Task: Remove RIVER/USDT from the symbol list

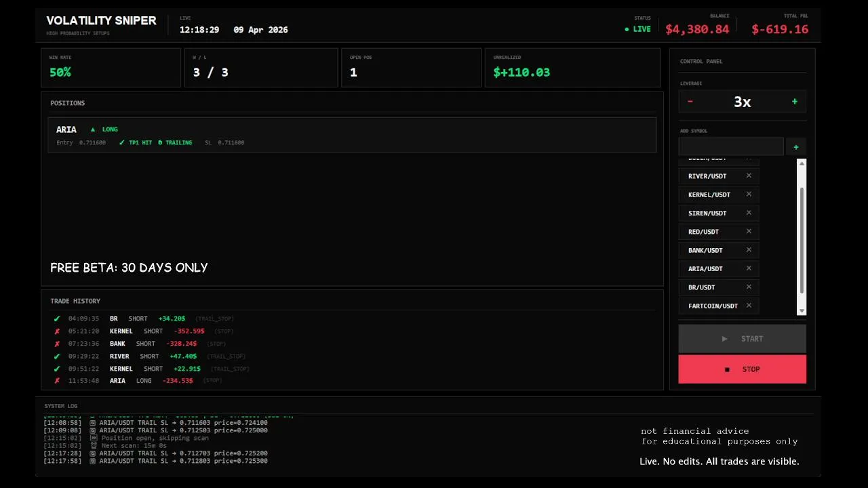Action: point(749,176)
